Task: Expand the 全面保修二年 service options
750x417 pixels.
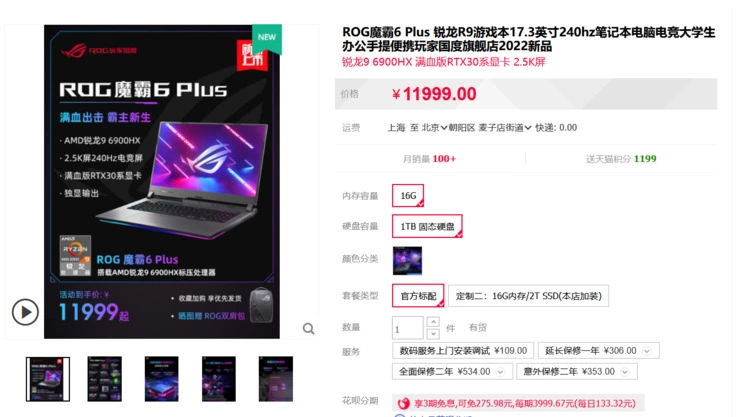Action: tap(500, 372)
